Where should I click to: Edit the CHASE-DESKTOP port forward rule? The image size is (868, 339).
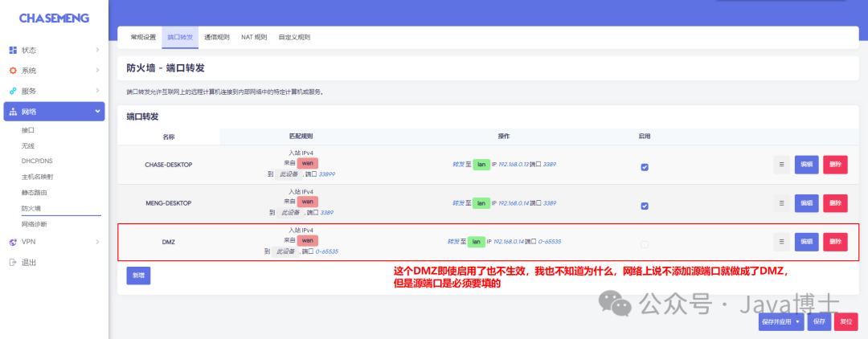(x=806, y=165)
